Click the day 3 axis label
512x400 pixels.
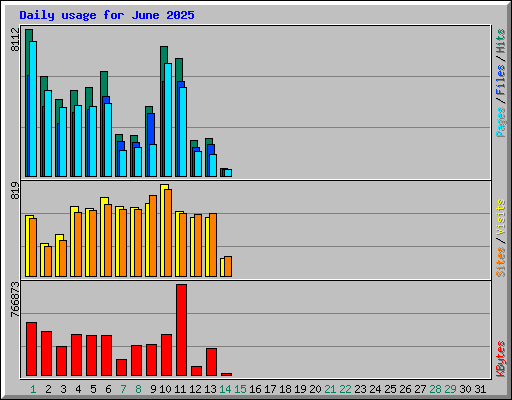(63, 389)
